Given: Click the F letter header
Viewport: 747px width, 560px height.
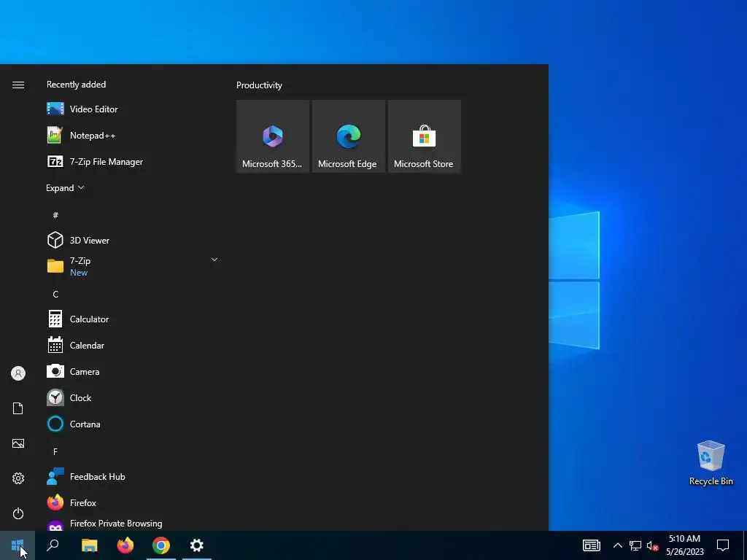Looking at the screenshot, I should click(55, 452).
